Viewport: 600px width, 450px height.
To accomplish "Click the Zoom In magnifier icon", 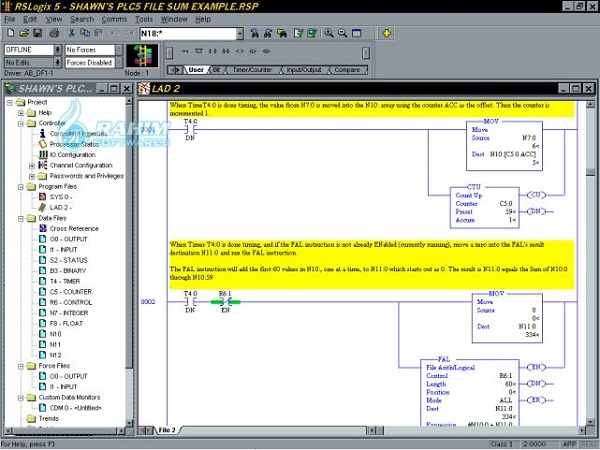I will 327,33.
